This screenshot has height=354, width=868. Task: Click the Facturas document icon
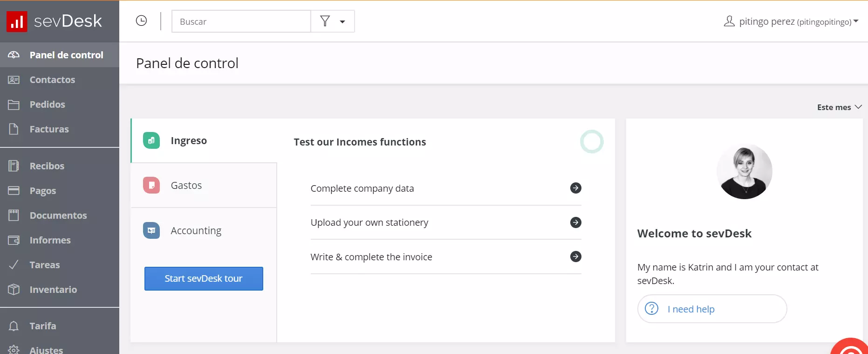(x=14, y=129)
